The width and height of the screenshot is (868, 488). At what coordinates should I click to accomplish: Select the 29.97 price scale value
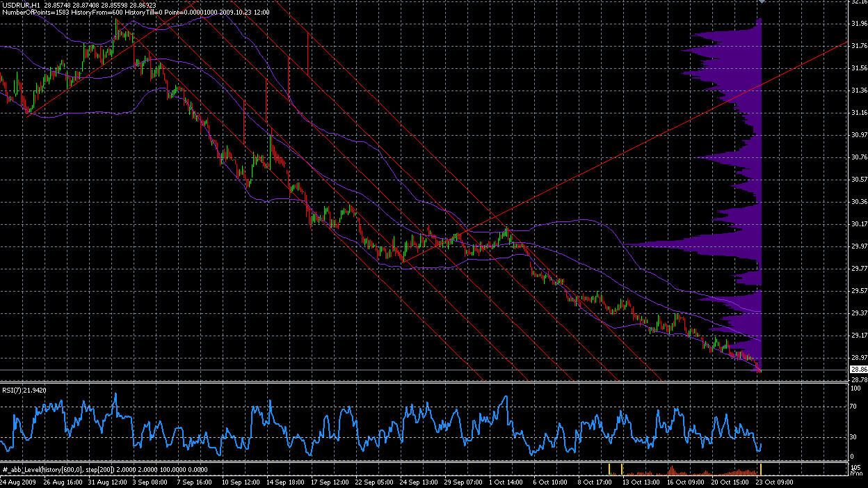858,246
